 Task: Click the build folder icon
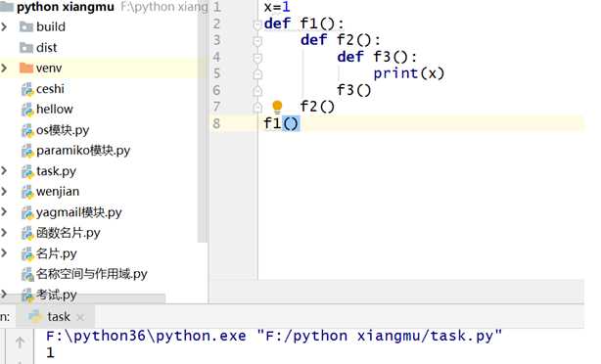click(x=26, y=26)
